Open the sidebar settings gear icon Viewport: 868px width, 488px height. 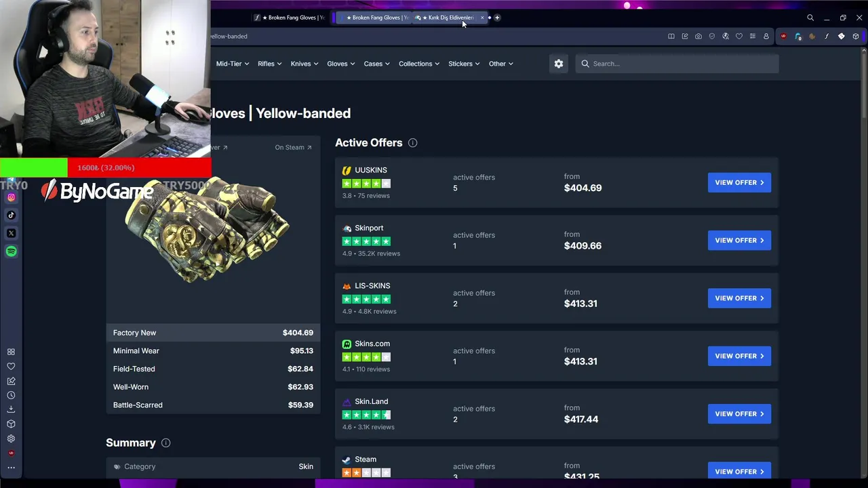point(11,439)
